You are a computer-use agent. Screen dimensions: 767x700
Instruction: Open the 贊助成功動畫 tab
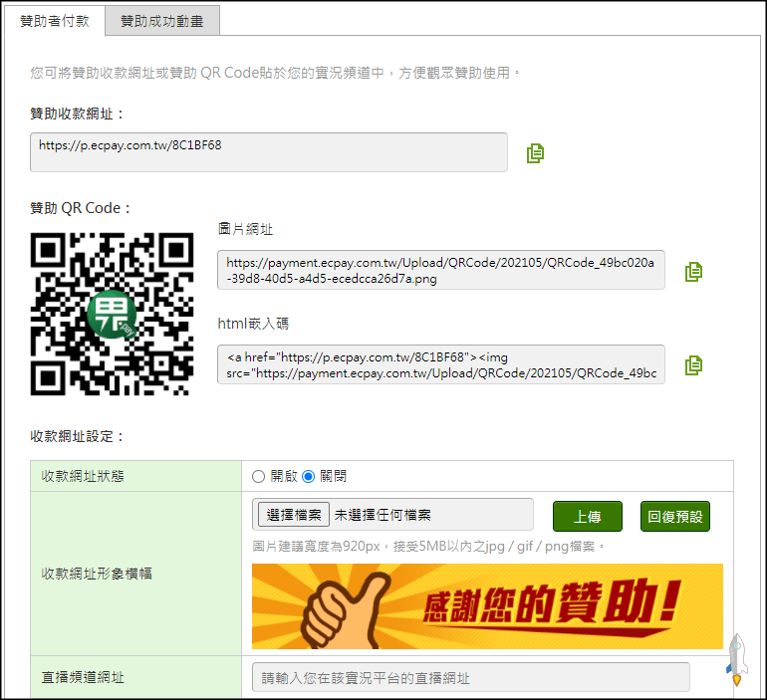pyautogui.click(x=162, y=21)
